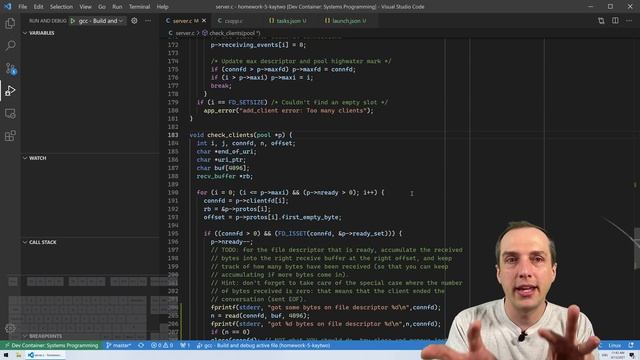The height and width of the screenshot is (360, 640).
Task: Start debugging with green play button
Action: coord(73,21)
